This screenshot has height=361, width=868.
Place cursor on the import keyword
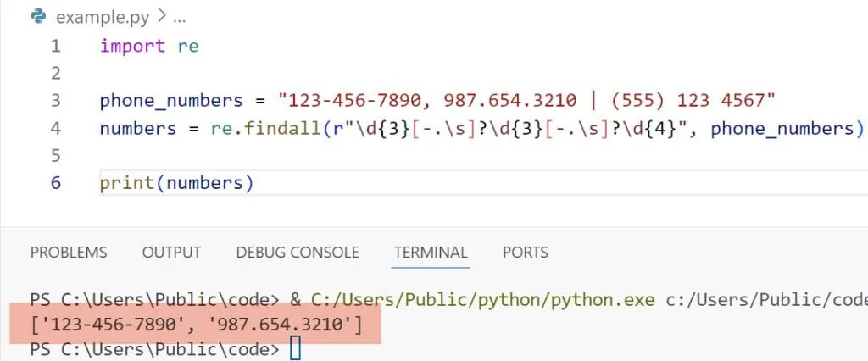tap(131, 46)
